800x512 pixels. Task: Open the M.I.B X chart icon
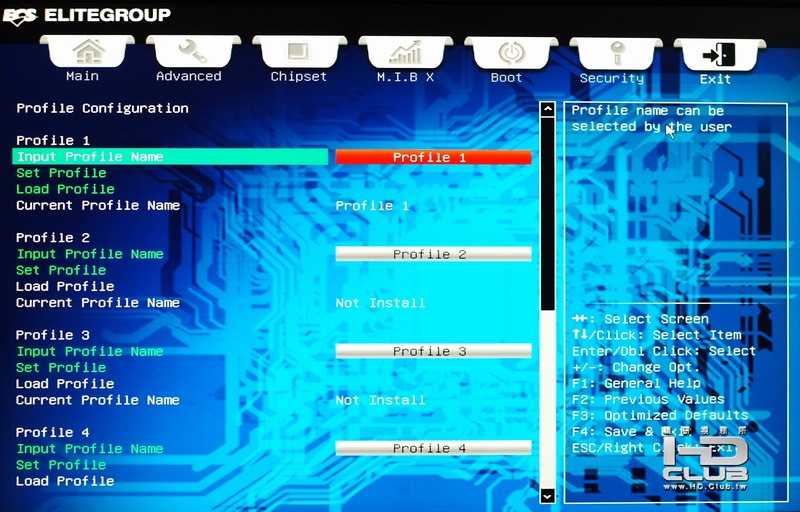406,52
